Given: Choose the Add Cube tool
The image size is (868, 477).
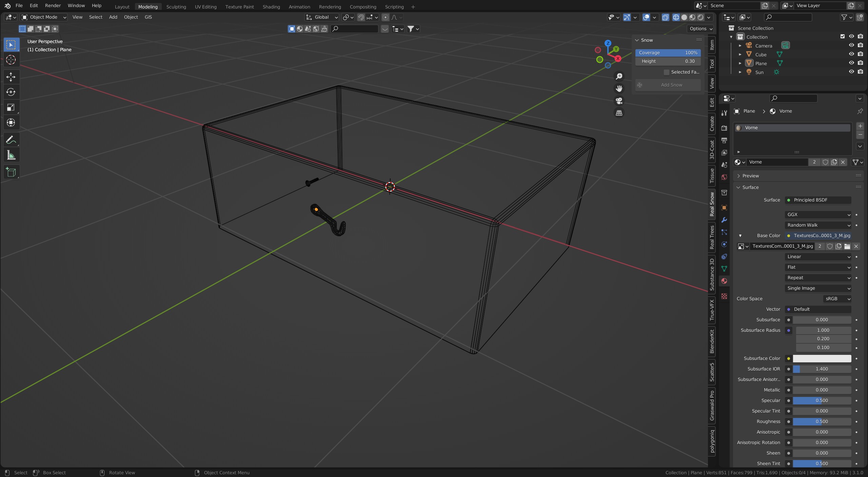Looking at the screenshot, I should pyautogui.click(x=11, y=172).
